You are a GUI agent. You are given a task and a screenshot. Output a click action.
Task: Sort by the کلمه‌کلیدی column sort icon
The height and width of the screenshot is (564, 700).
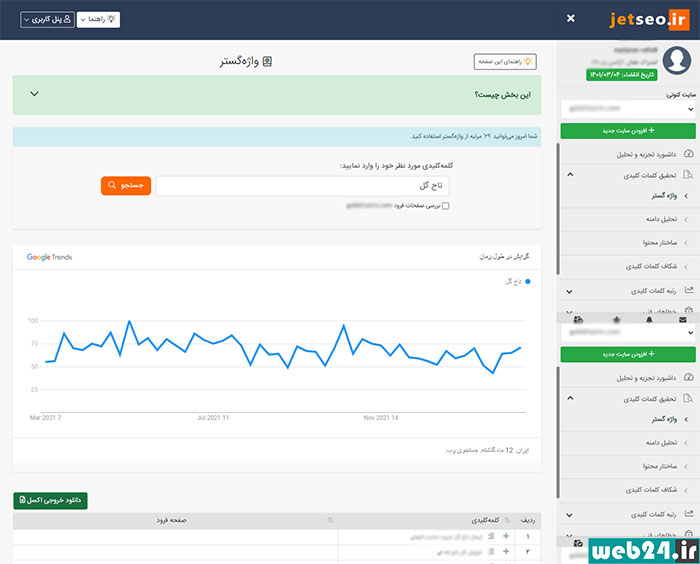507,520
